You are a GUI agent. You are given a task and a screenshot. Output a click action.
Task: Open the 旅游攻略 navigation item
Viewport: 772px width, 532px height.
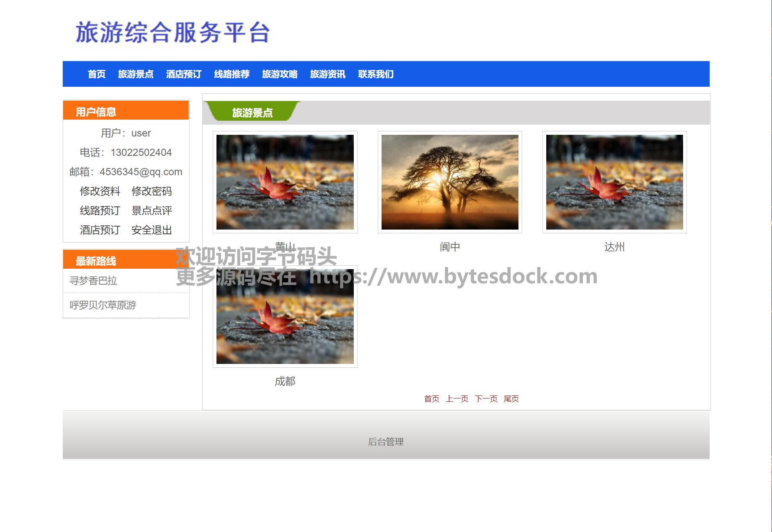click(x=280, y=74)
